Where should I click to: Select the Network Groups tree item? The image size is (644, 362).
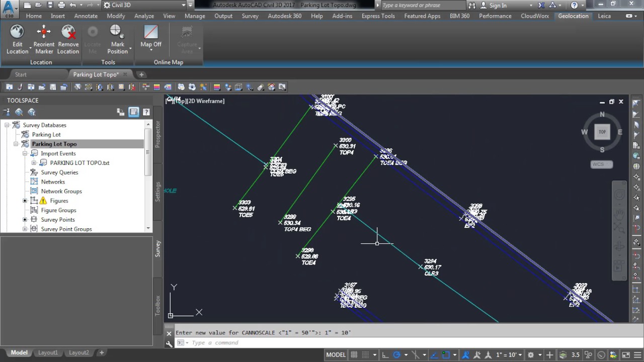tap(61, 192)
